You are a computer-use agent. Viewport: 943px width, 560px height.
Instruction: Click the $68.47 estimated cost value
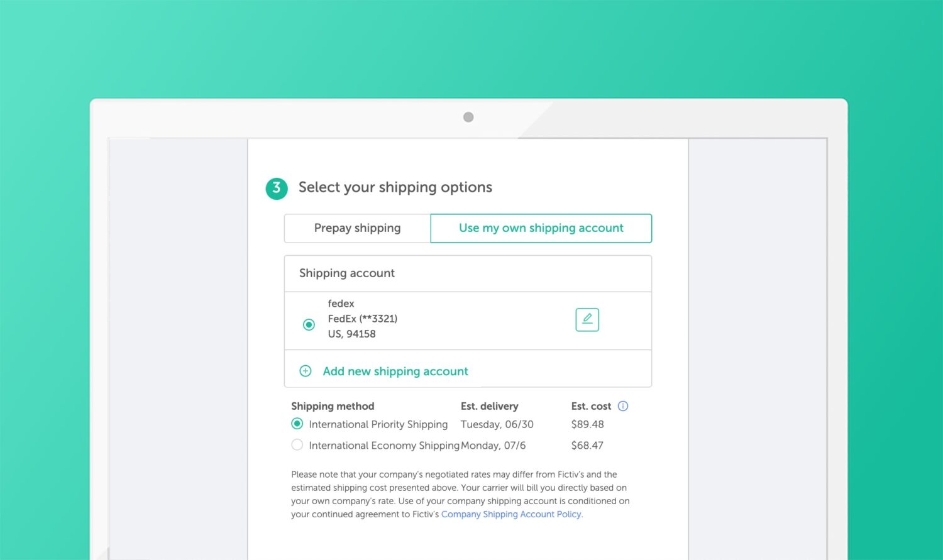[x=587, y=446]
